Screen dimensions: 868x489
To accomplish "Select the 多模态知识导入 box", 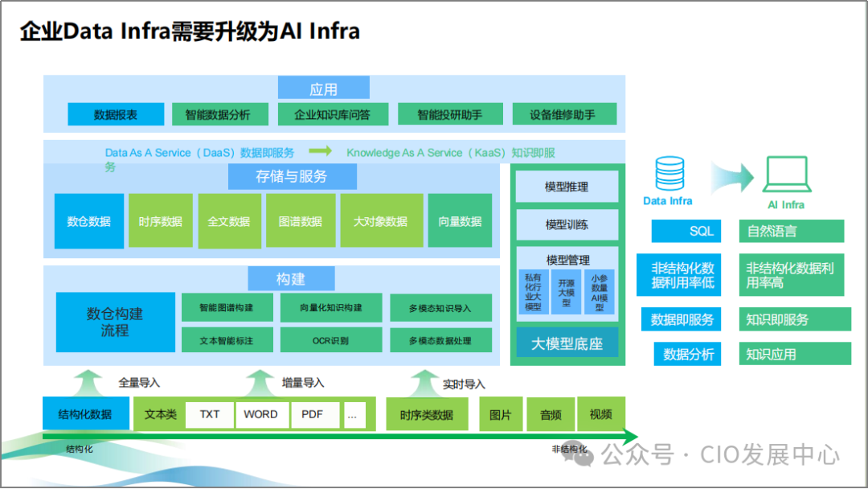I will (440, 308).
